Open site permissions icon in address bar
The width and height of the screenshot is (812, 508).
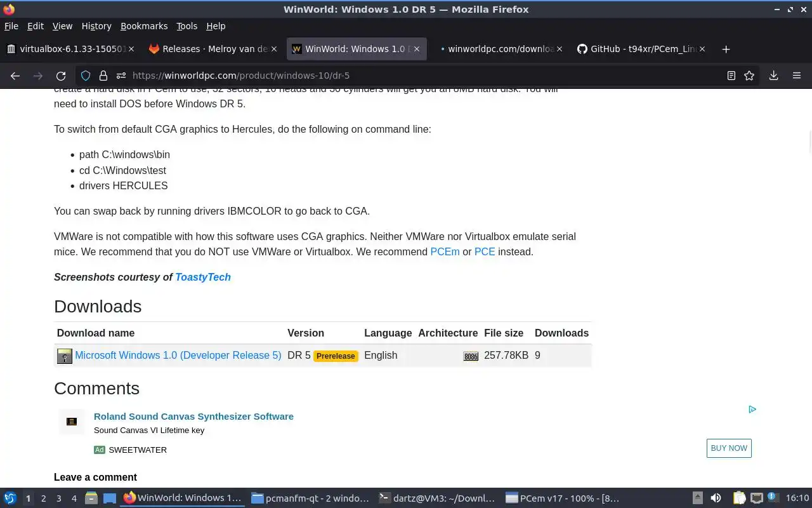click(121, 76)
